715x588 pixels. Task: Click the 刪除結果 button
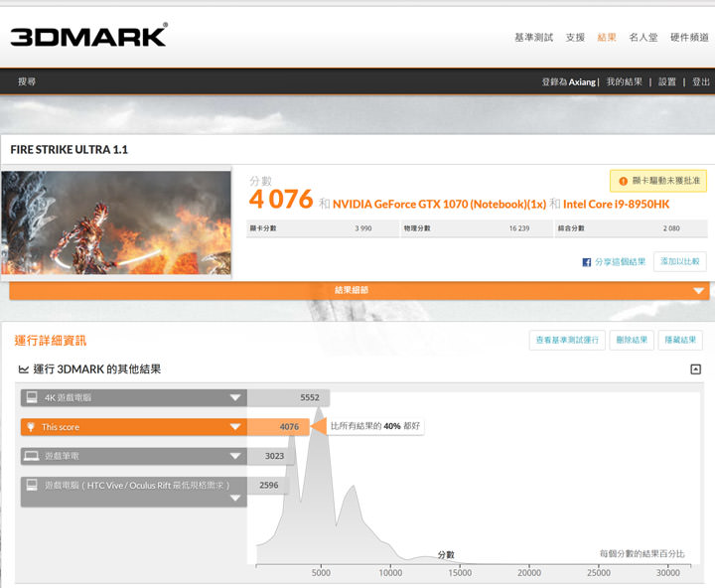632,341
